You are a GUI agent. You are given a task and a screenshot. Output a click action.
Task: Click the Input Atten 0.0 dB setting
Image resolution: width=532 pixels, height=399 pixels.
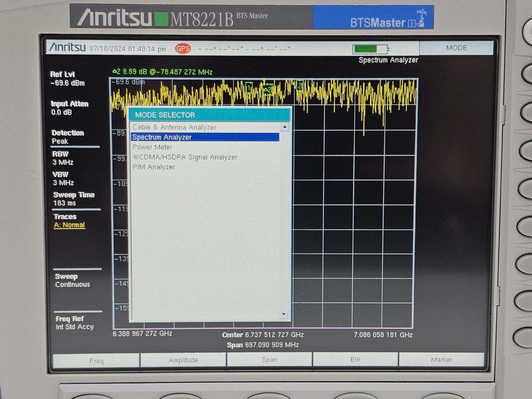tap(69, 108)
